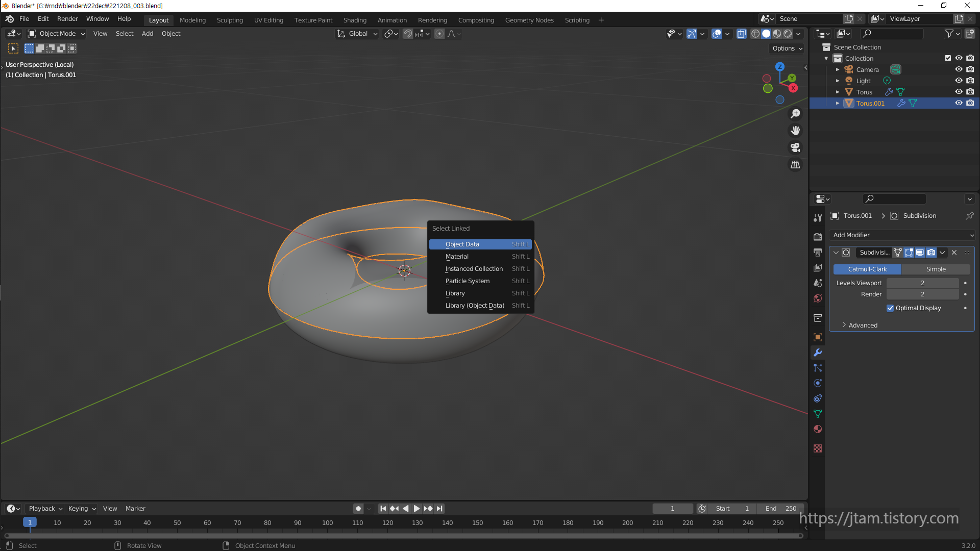Click the zoom magnifier viewport icon
Screen dimensions: 980x551
795,114
